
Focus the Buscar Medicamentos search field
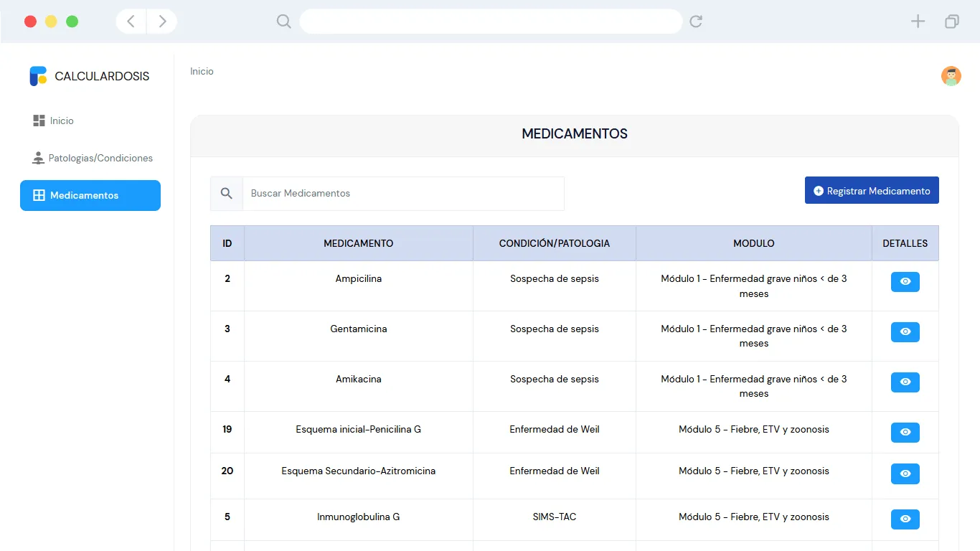pos(402,194)
